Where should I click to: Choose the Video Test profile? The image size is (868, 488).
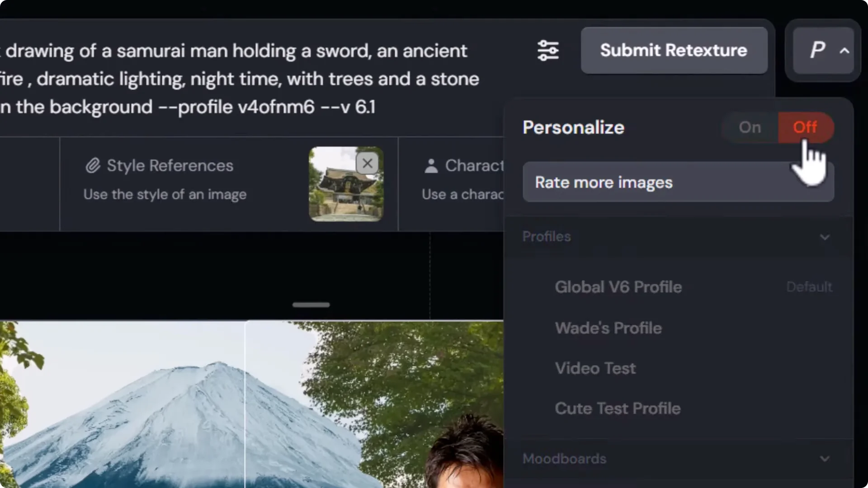595,368
